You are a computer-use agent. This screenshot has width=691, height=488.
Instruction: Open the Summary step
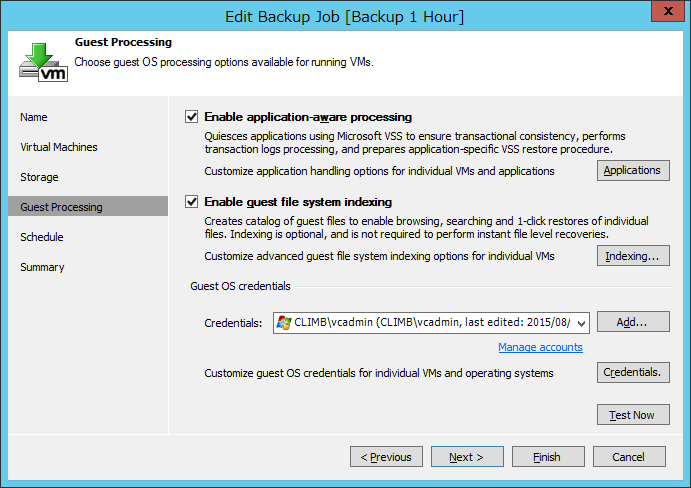(x=42, y=267)
